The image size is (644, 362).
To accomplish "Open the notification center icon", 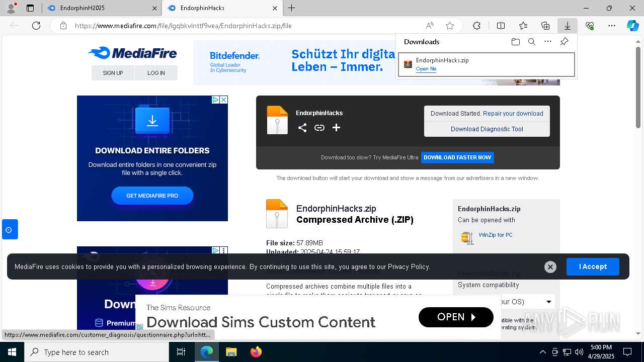I will (627, 352).
